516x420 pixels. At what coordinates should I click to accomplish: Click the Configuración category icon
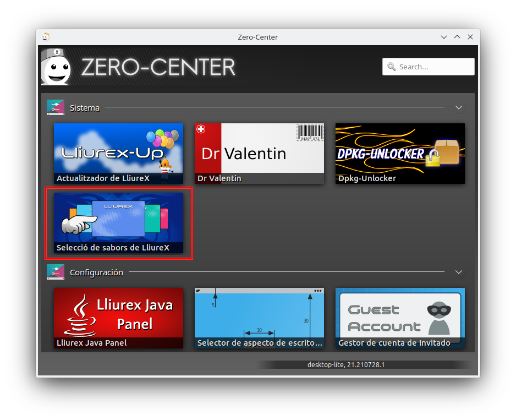(x=56, y=272)
